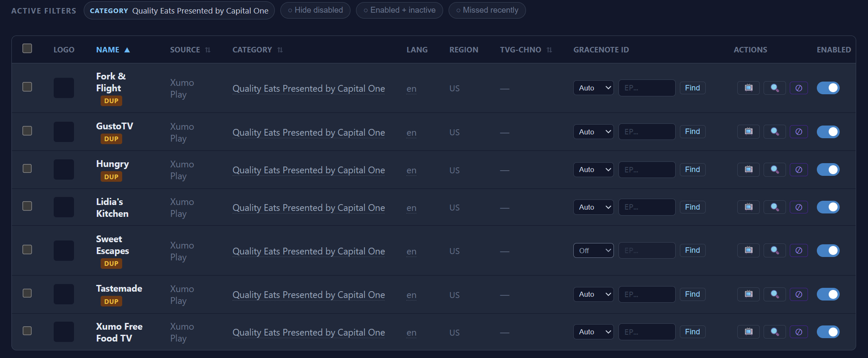Image resolution: width=868 pixels, height=358 pixels.
Task: Disable the GustoTV channel toggle
Action: click(x=828, y=132)
